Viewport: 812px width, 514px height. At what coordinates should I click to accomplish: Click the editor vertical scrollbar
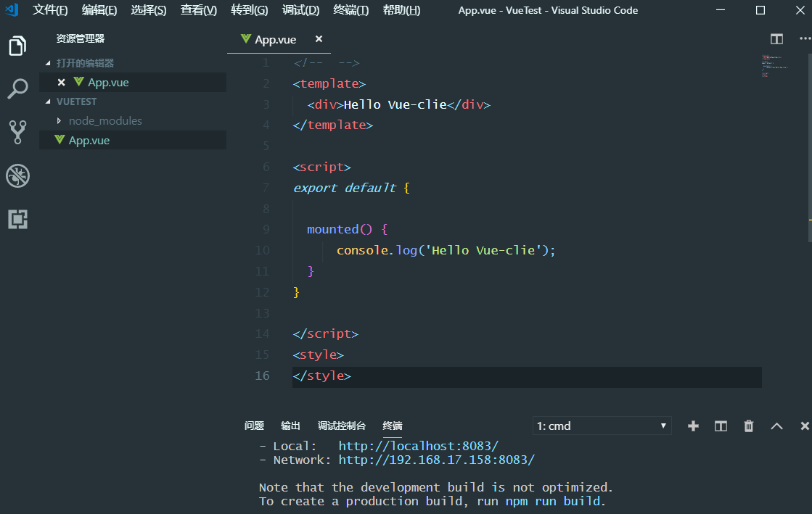coord(809,147)
